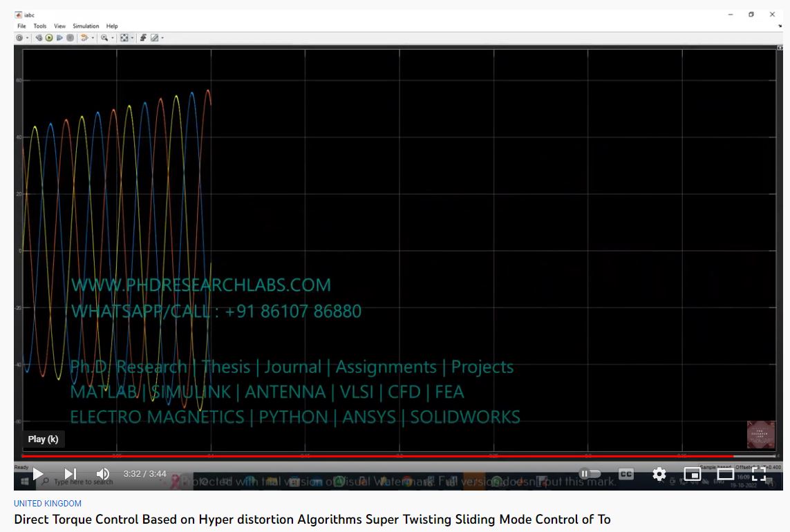Toggle closed captions with CC button
Screen dimensions: 790x532
(x=626, y=474)
